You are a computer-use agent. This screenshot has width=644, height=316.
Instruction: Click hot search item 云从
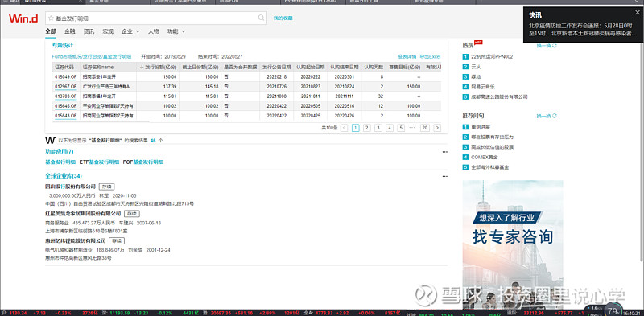[476, 67]
